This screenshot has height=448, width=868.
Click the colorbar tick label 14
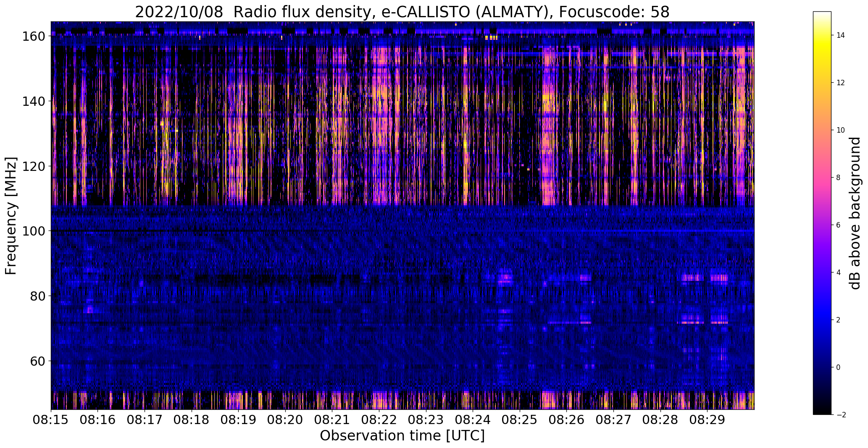tap(841, 35)
